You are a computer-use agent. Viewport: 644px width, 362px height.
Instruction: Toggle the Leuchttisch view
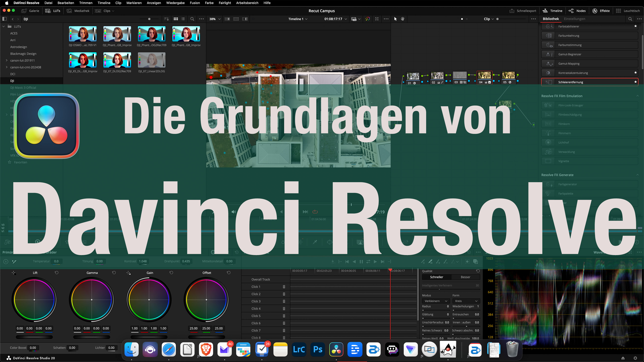[x=628, y=11]
